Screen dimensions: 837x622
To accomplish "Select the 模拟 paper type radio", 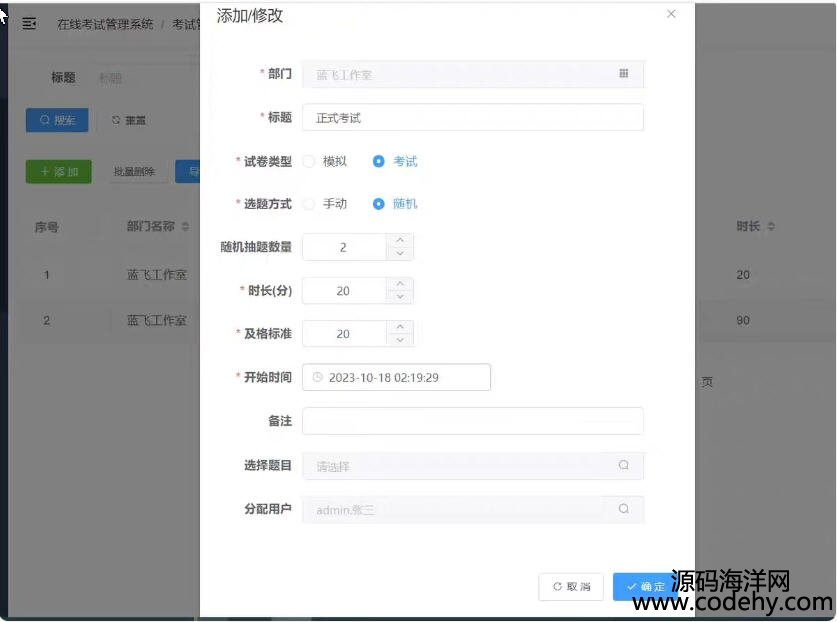I will point(309,161).
